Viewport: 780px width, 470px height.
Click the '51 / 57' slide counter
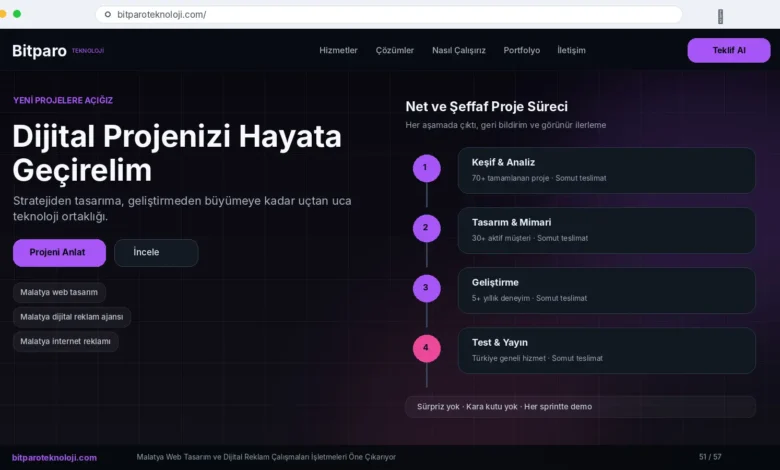tap(710, 457)
